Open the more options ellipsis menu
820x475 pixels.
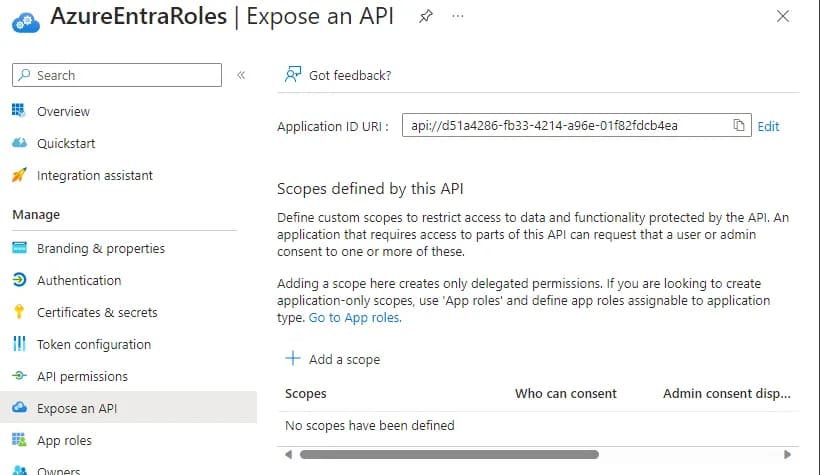(x=458, y=16)
